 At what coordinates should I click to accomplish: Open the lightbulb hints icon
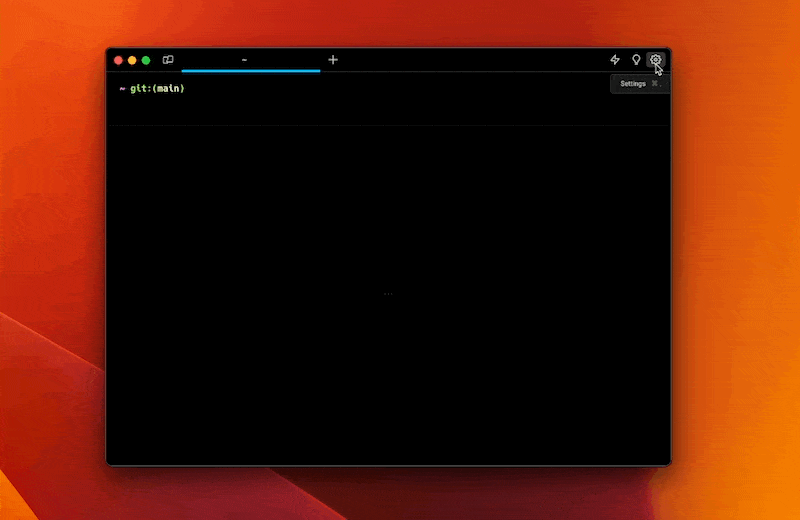pos(635,60)
